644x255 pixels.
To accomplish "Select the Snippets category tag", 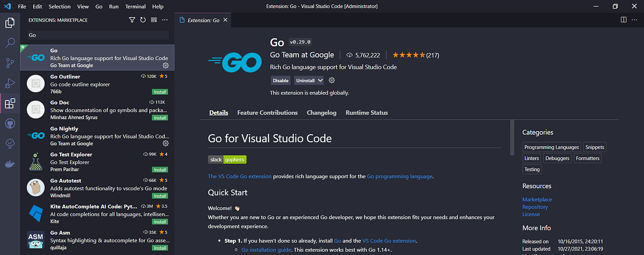I will [x=594, y=147].
